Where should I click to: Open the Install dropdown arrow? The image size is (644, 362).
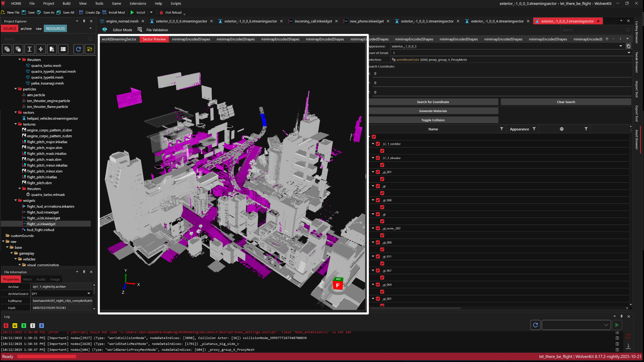pos(151,12)
